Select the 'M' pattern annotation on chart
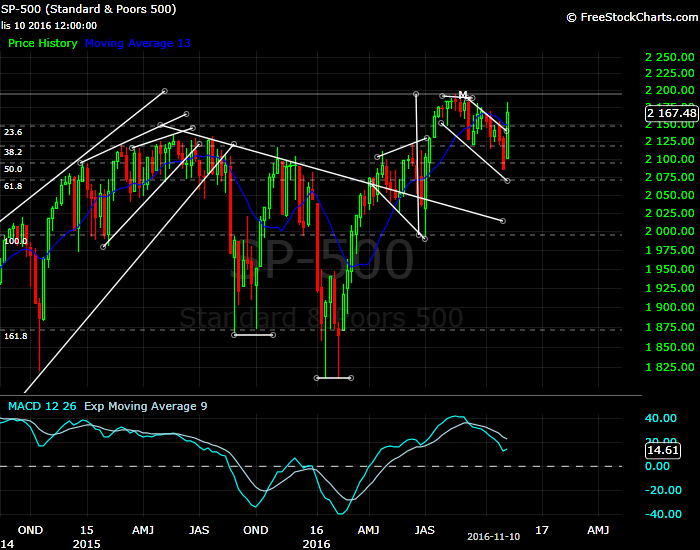 point(463,95)
